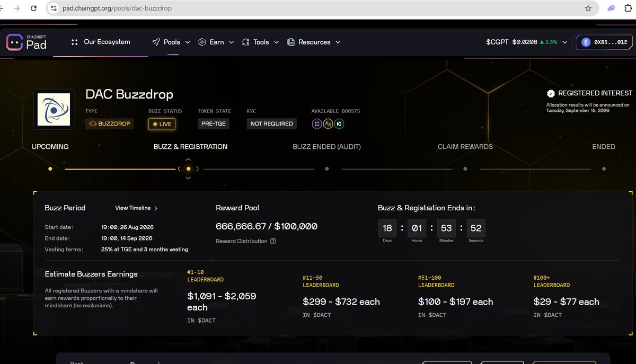Image resolution: width=636 pixels, height=364 pixels.
Task: Click the DAC Buzzdrop title
Action: point(129,95)
